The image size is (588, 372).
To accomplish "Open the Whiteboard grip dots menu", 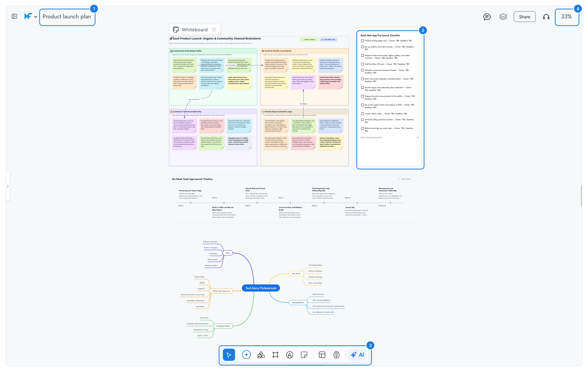I will pos(214,30).
